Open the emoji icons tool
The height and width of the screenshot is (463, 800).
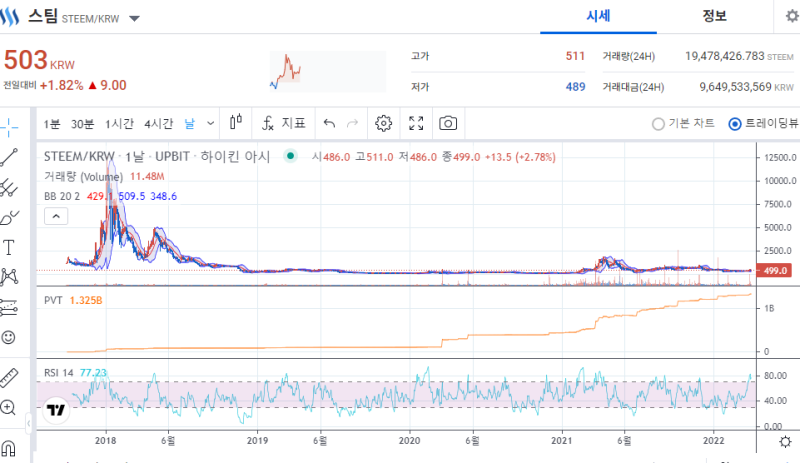[x=9, y=337]
